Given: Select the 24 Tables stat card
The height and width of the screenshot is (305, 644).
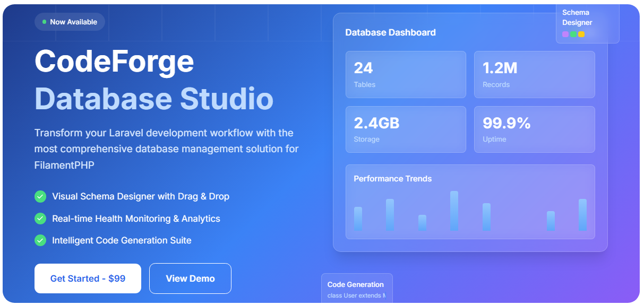Looking at the screenshot, I should click(x=406, y=74).
